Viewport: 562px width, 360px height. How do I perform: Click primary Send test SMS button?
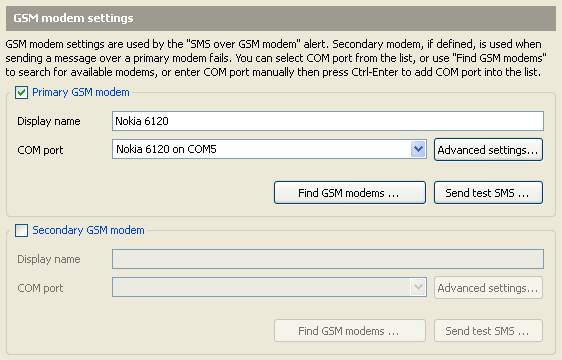488,193
